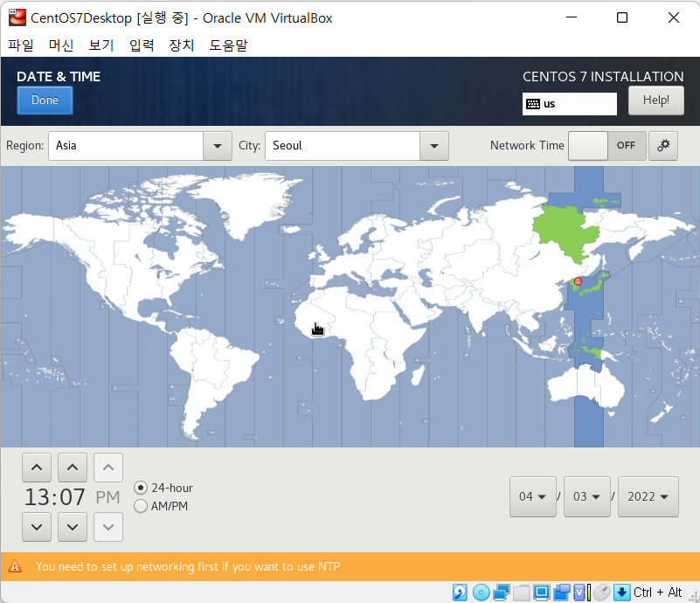Click the shared folders status icon

522,593
